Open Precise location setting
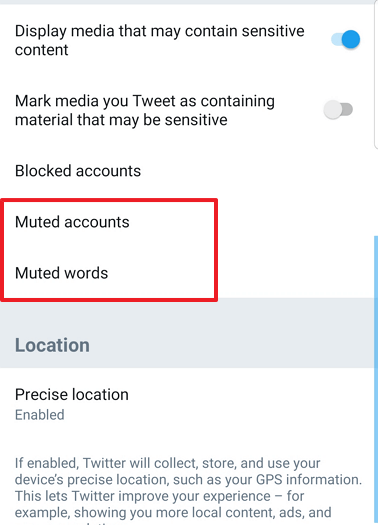378x525 pixels. coord(187,404)
